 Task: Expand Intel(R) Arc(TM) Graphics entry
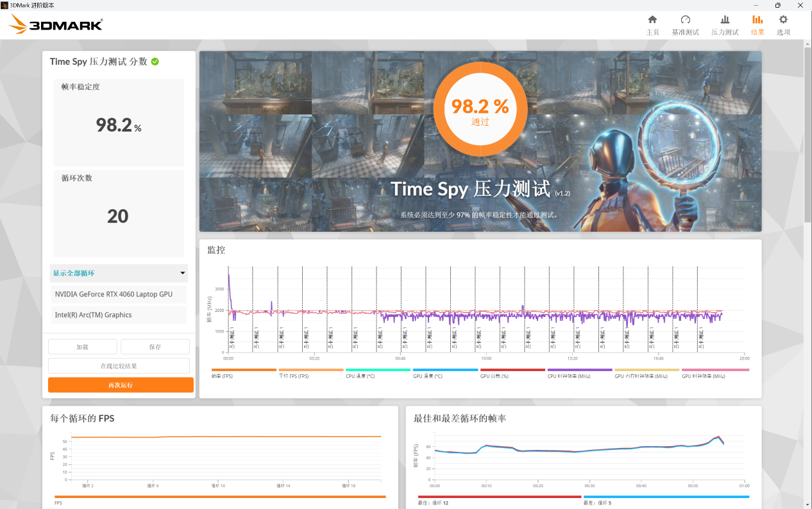click(119, 315)
